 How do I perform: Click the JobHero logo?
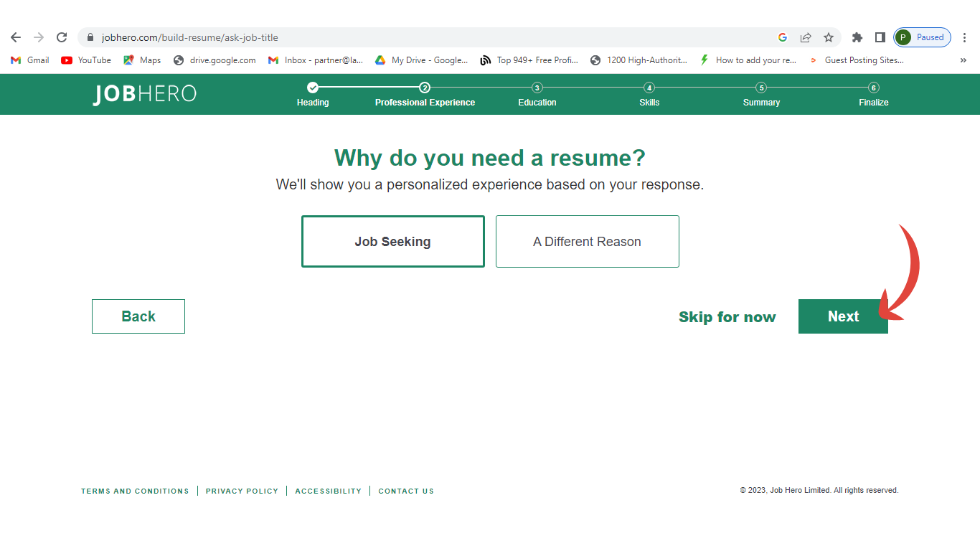pos(144,94)
